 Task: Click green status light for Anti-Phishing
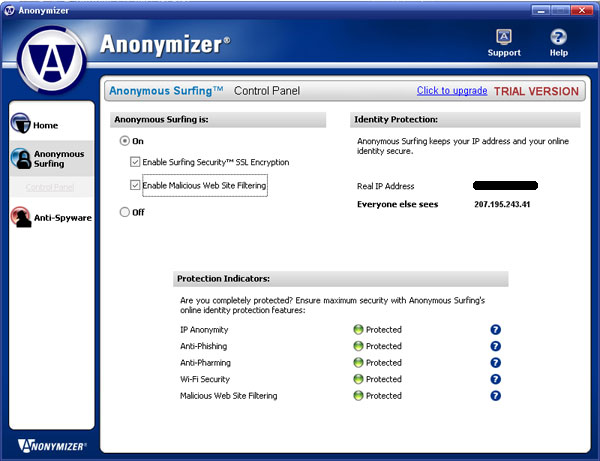pyautogui.click(x=358, y=346)
